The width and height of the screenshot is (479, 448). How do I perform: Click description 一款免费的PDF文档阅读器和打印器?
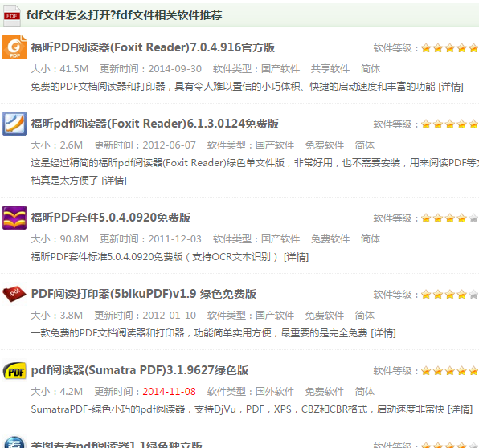click(199, 333)
